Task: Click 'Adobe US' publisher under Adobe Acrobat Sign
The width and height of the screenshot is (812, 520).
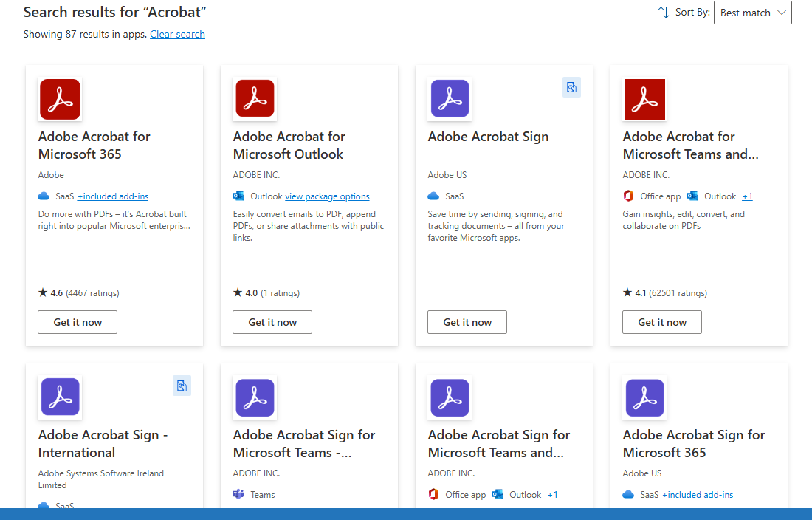Action: click(x=447, y=175)
